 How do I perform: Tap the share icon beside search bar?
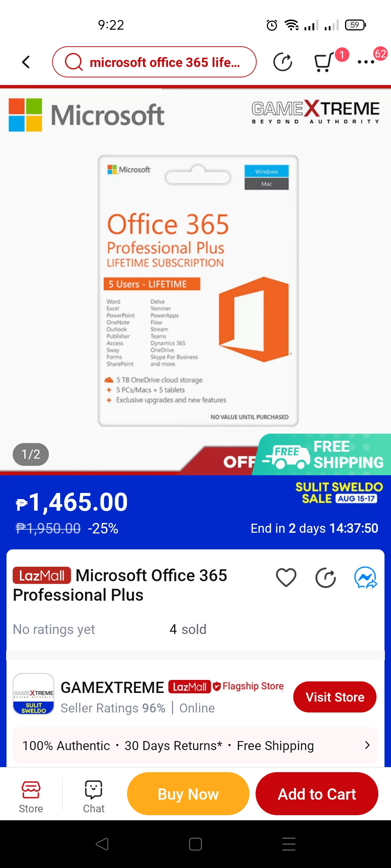pos(283,62)
